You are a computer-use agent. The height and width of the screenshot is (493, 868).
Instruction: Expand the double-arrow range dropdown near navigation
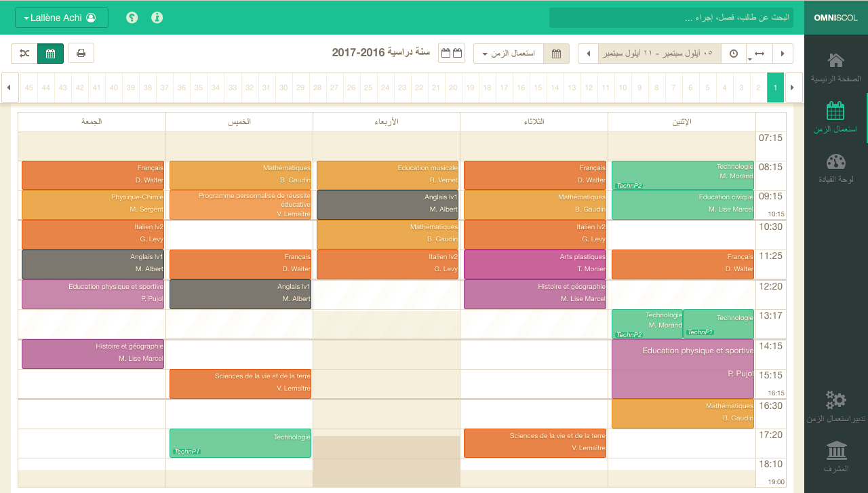coord(759,53)
